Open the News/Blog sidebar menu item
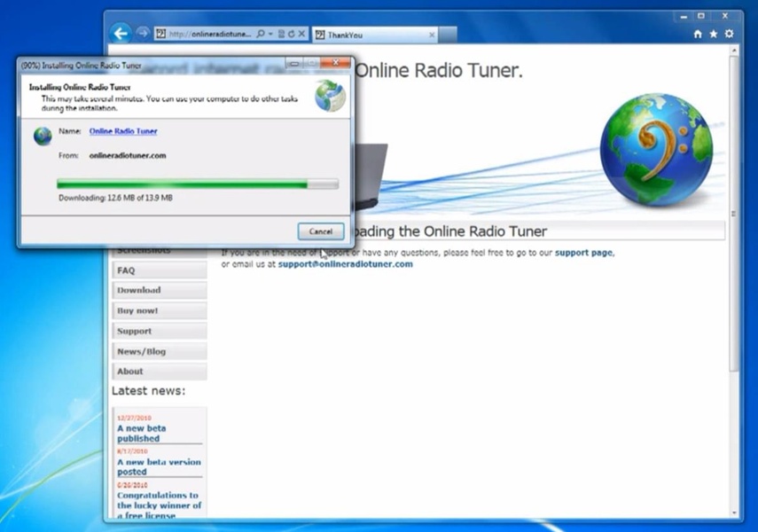The height and width of the screenshot is (532, 758). 160,352
